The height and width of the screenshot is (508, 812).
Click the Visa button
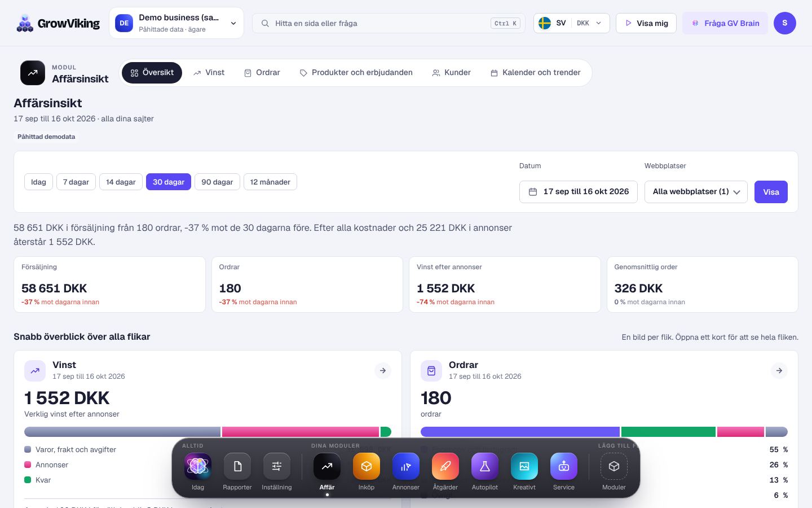point(771,192)
